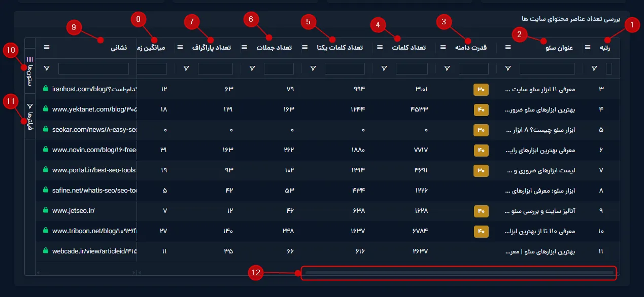The image size is (644, 297).
Task: Focus the filter box under تعداد پاراگراف
Action: (x=215, y=68)
